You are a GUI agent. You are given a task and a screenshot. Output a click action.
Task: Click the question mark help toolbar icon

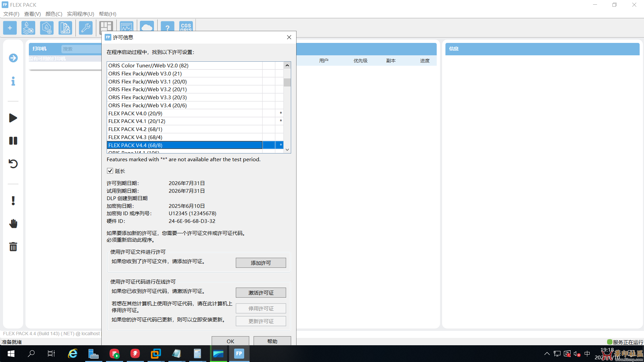(x=167, y=26)
